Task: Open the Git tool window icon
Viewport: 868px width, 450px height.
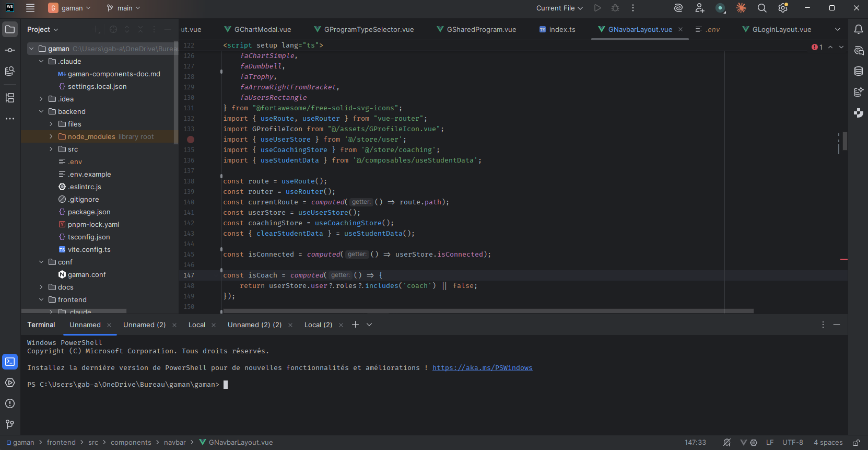Action: click(x=10, y=424)
